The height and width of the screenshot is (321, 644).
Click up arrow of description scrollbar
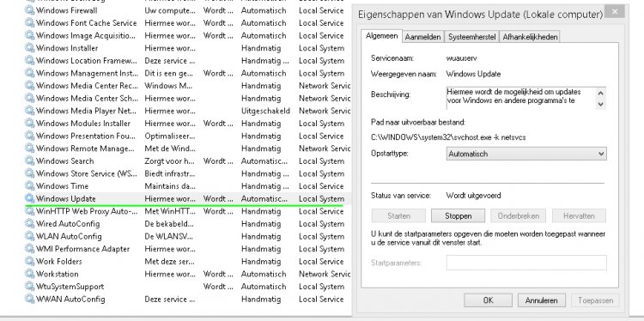click(x=600, y=94)
